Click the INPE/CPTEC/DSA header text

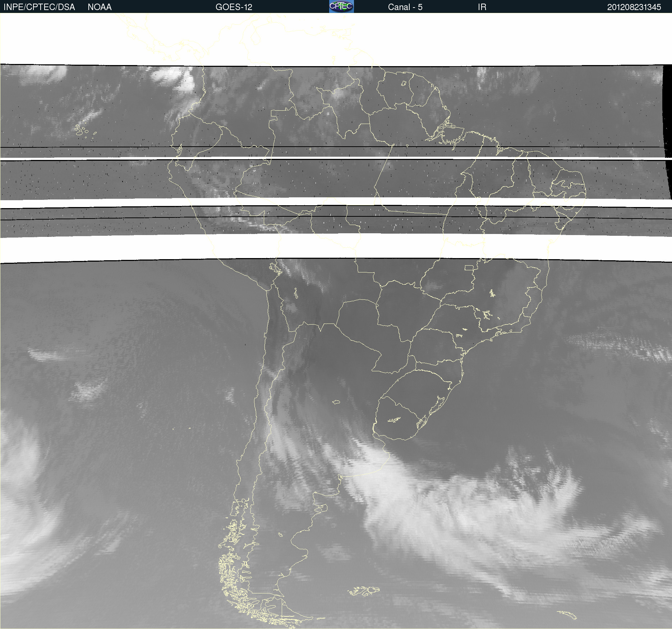click(39, 7)
